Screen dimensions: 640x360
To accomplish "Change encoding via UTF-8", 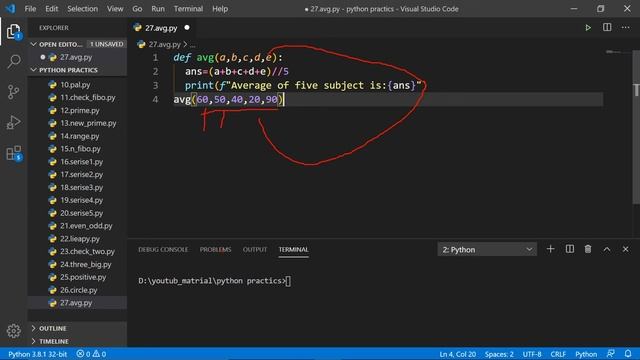I will pyautogui.click(x=532, y=354).
